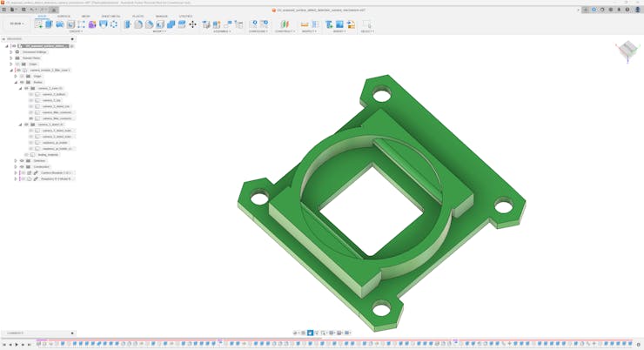The height and width of the screenshot is (350, 644).
Task: Select the Create Sketch tool
Action: click(38, 24)
